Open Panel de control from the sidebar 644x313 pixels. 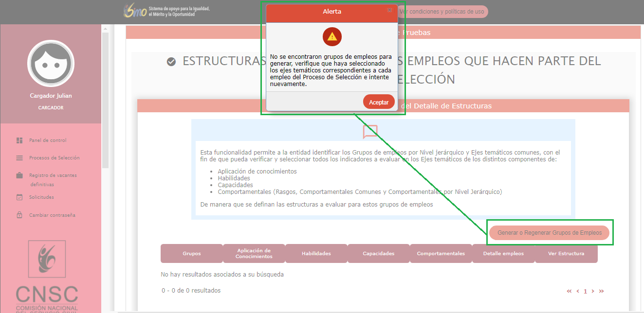click(48, 140)
